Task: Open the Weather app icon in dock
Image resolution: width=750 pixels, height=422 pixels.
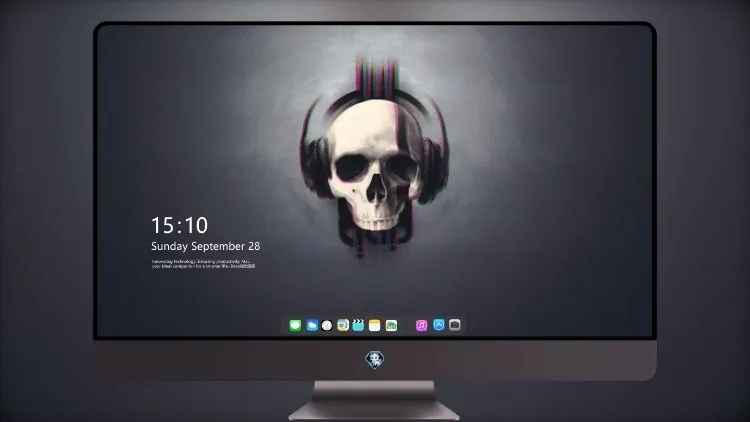Action: tap(312, 325)
